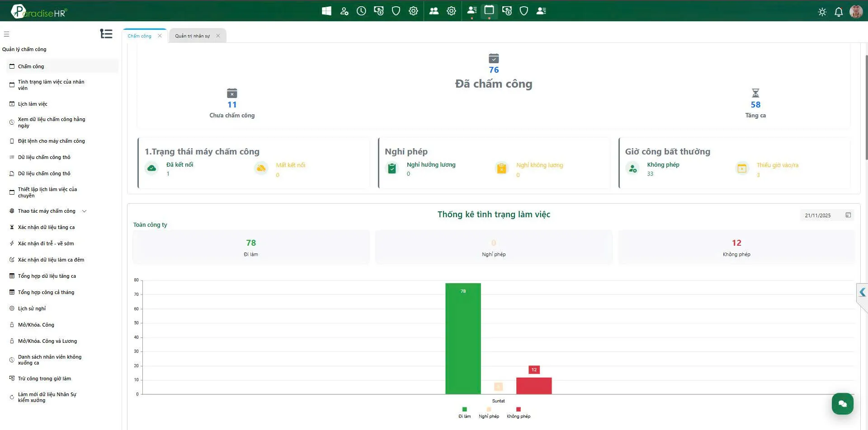The height and width of the screenshot is (430, 868).
Task: Click the clock icon in top bar
Action: pyautogui.click(x=361, y=11)
